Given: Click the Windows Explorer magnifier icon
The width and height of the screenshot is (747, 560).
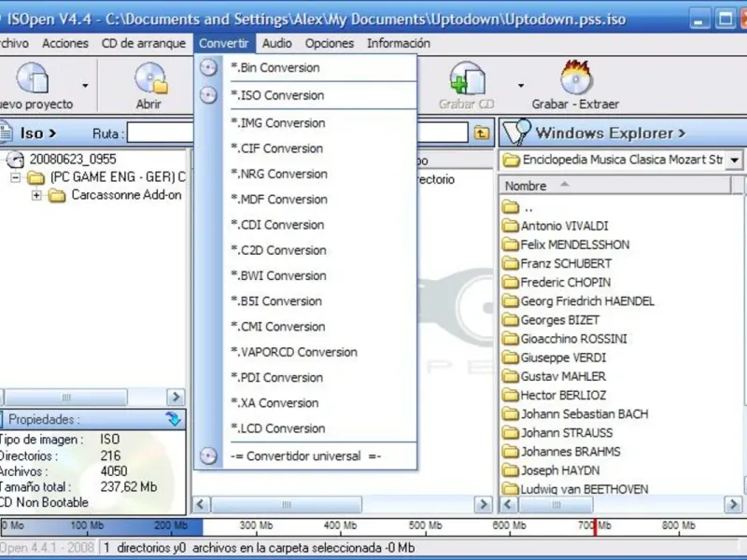Looking at the screenshot, I should [x=517, y=132].
